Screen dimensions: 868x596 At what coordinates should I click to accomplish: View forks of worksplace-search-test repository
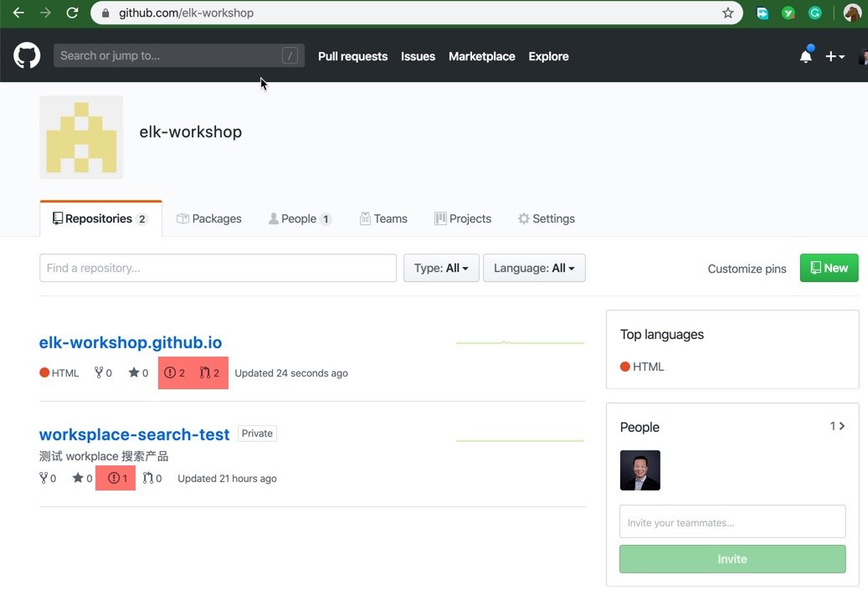48,479
